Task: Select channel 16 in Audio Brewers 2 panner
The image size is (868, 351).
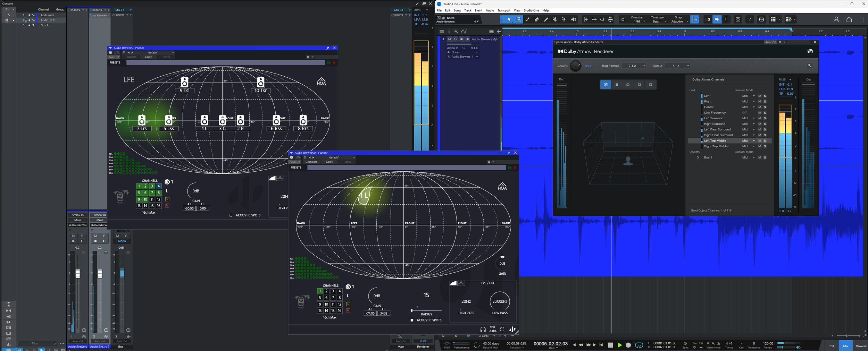Action: pos(340,311)
